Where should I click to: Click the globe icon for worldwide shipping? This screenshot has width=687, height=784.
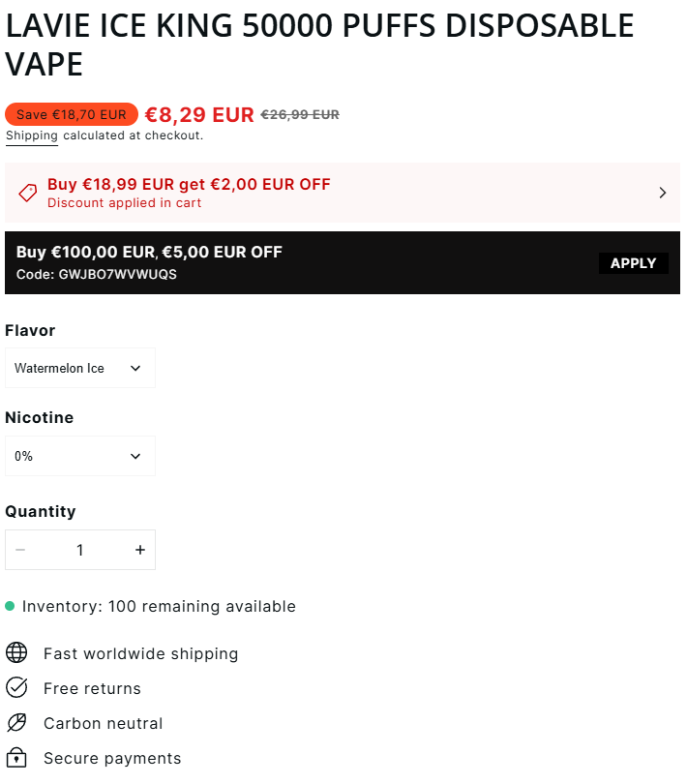[16, 652]
